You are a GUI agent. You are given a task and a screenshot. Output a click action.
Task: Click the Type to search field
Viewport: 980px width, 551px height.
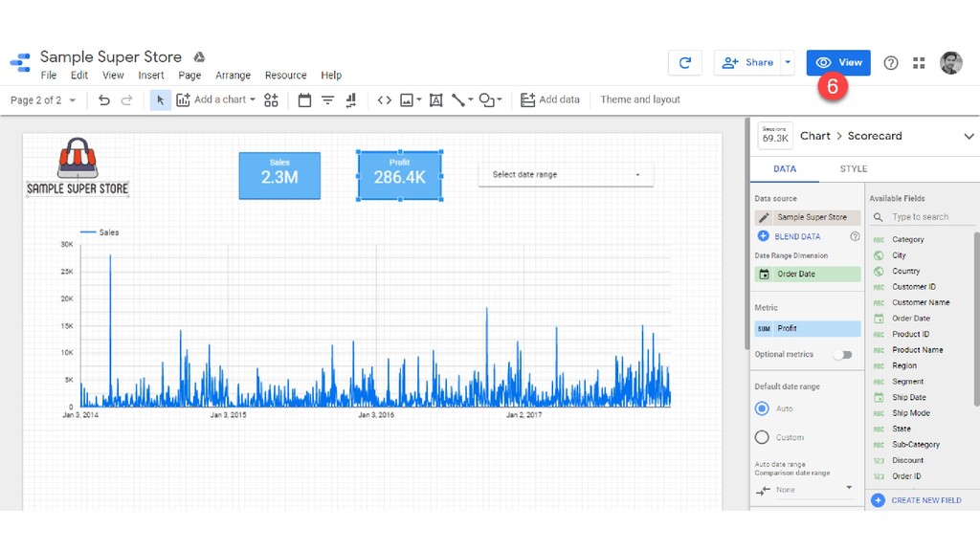pos(920,217)
